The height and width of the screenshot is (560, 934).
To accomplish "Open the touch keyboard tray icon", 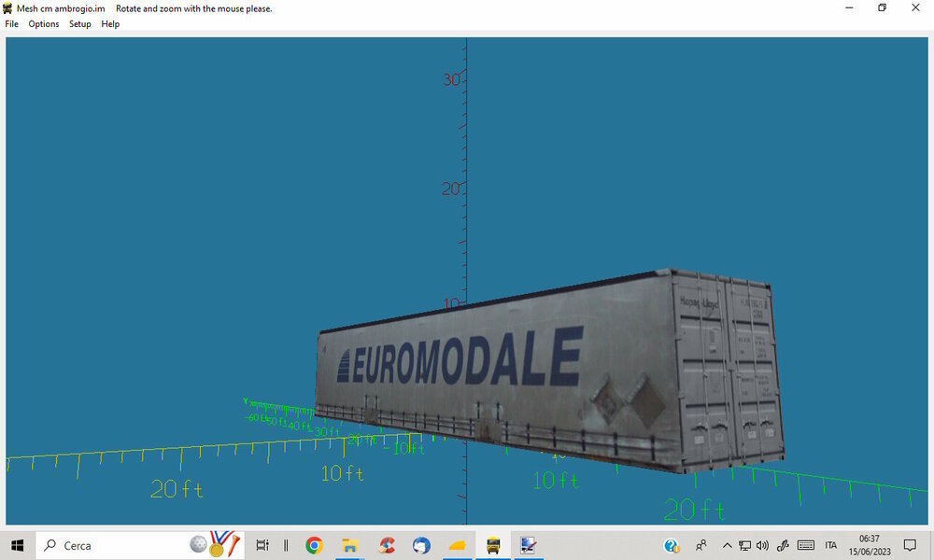I will pyautogui.click(x=806, y=545).
